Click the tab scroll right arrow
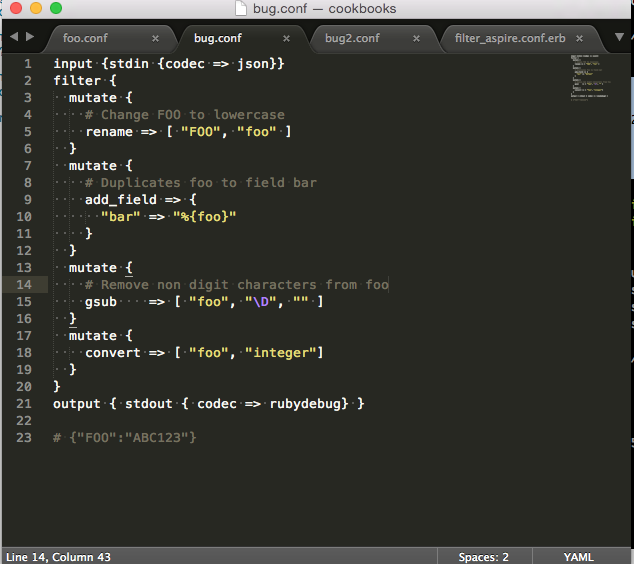This screenshot has width=634, height=564. 30,36
